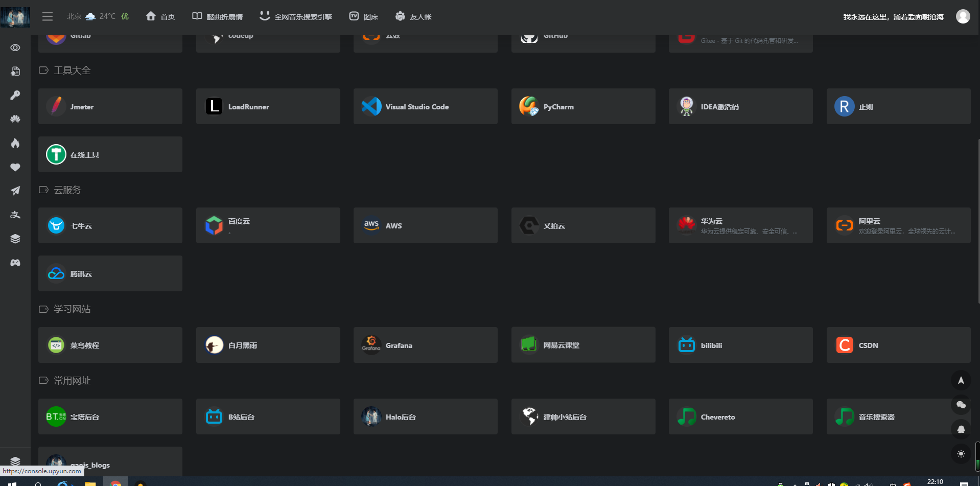Open the 菜鸟教程 card
The width and height of the screenshot is (980, 486).
tap(110, 345)
